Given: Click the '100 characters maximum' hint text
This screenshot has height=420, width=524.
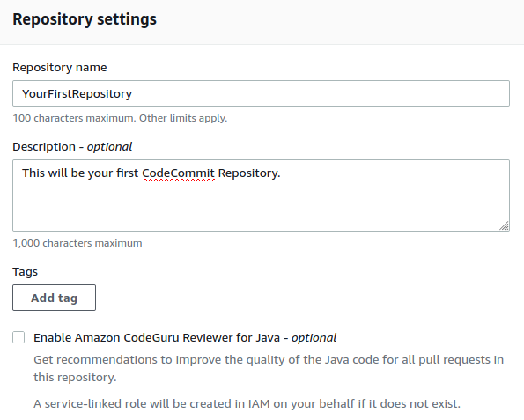Looking at the screenshot, I should click(x=74, y=118).
